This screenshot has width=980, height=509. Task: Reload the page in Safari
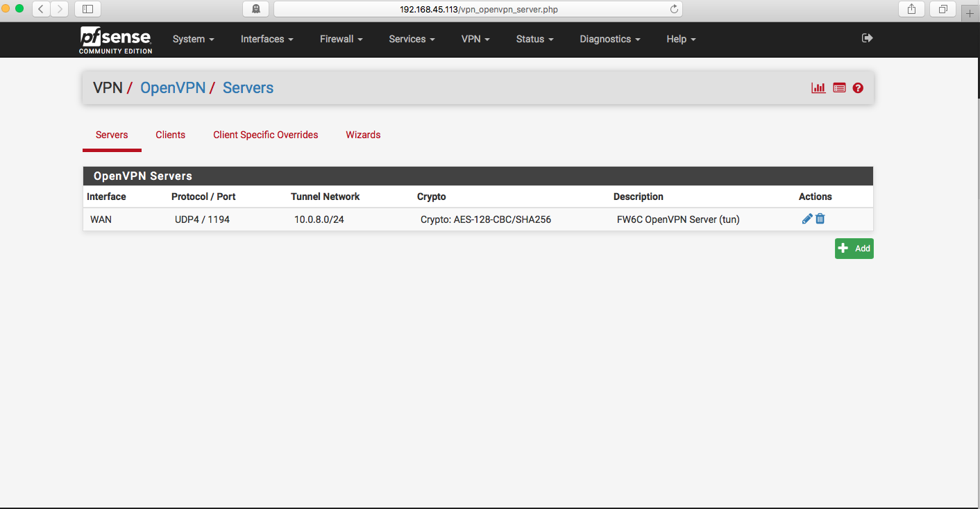674,9
